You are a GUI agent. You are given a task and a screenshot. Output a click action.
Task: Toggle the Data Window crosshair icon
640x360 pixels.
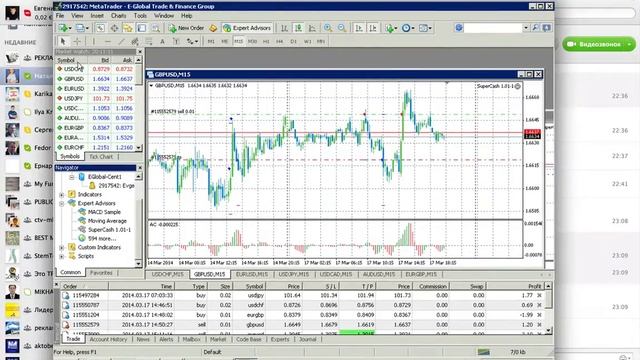point(114,28)
